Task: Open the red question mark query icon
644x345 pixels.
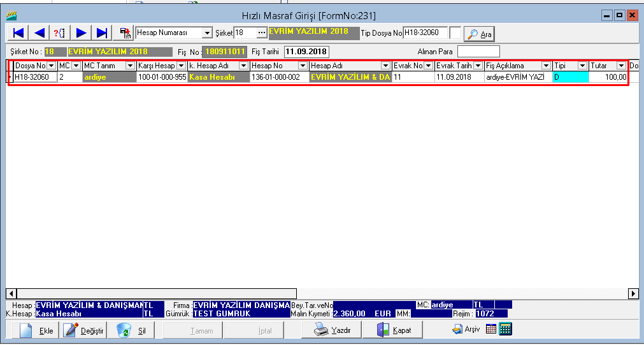Action: tap(60, 33)
